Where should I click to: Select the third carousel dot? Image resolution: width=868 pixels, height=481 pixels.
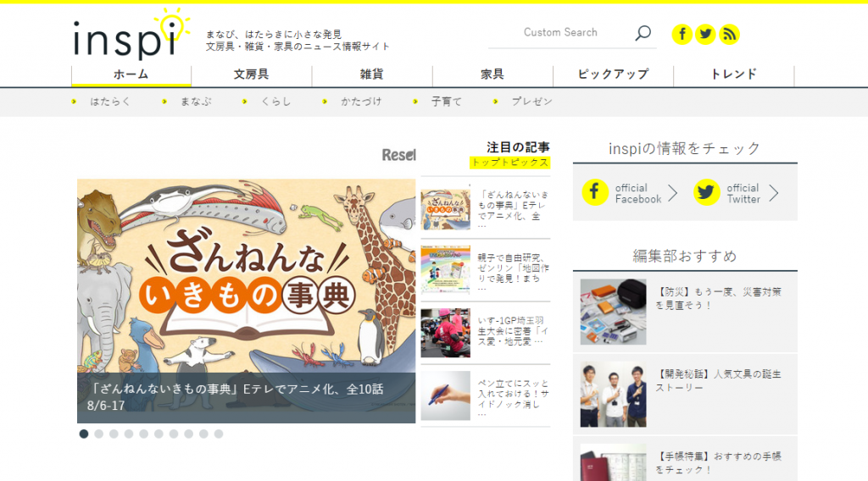coord(114,434)
